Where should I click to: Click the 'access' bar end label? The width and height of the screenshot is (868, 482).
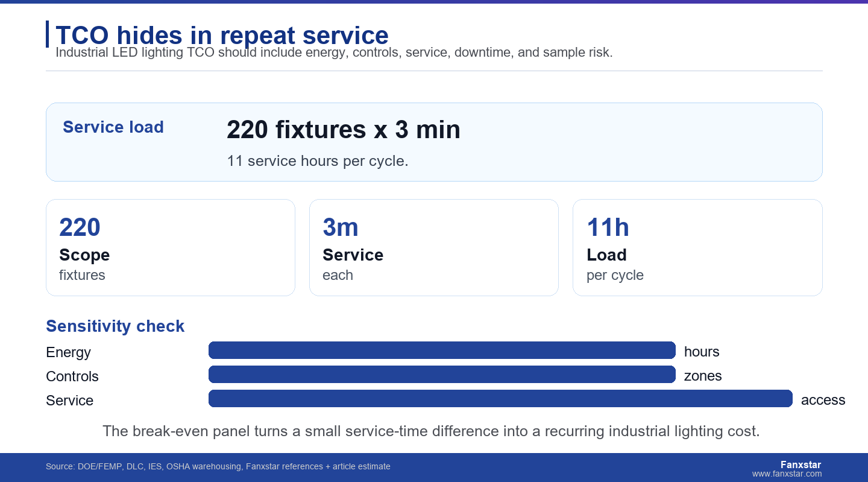[823, 400]
